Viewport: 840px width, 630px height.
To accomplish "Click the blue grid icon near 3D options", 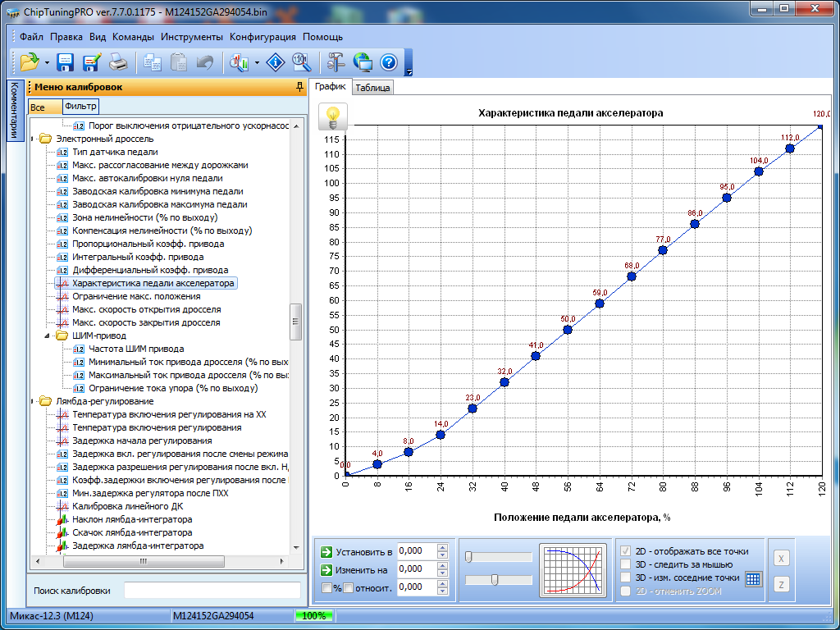I will [x=753, y=578].
